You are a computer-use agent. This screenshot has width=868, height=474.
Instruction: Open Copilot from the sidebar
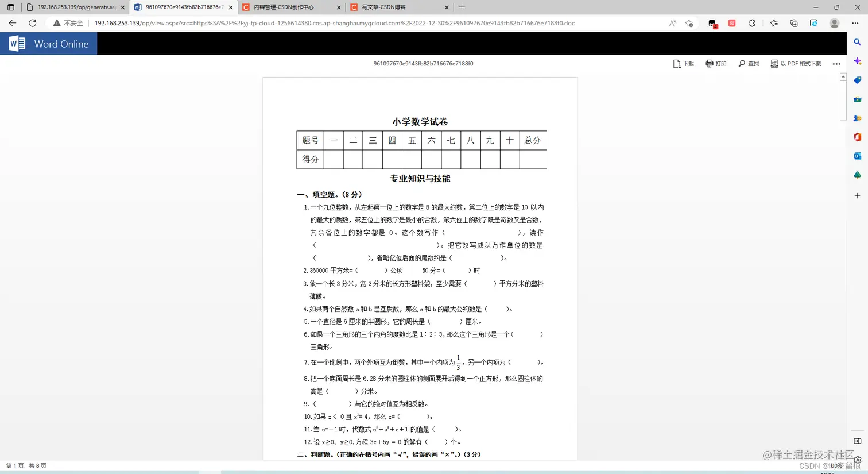coord(857,61)
